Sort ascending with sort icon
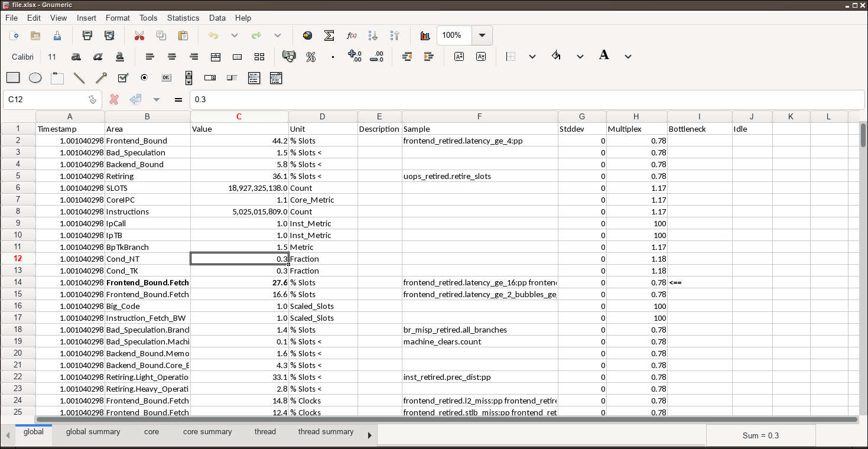Viewport: 868px width, 449px height. pyautogui.click(x=373, y=35)
